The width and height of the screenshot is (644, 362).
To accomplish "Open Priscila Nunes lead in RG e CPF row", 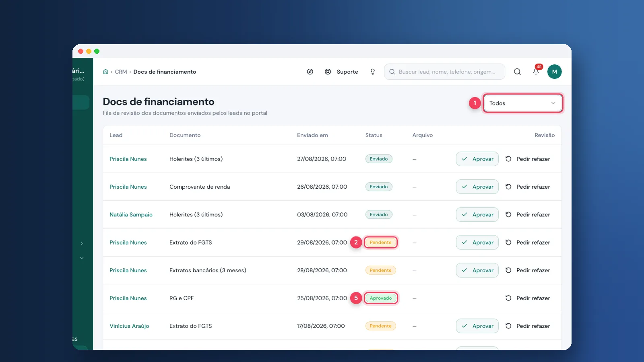I will point(128,298).
